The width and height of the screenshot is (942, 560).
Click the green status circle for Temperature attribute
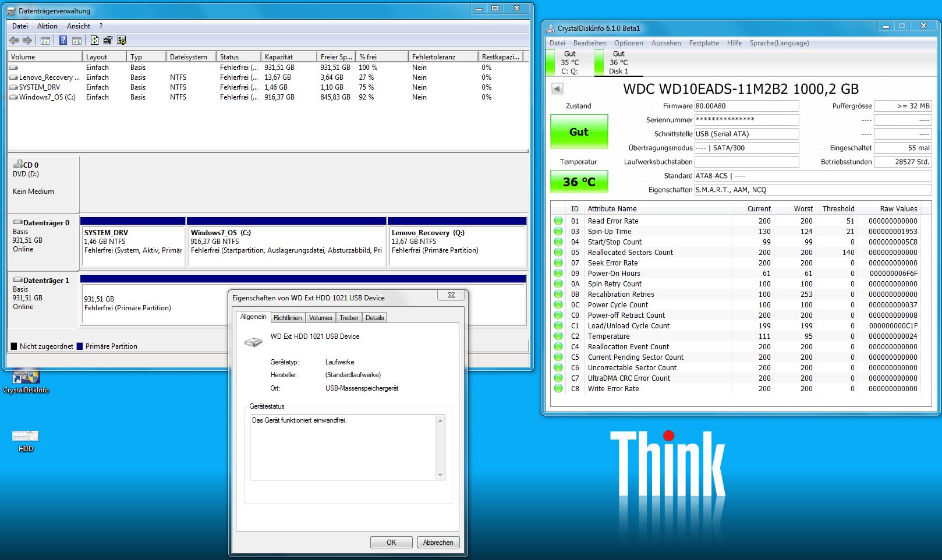tap(558, 336)
